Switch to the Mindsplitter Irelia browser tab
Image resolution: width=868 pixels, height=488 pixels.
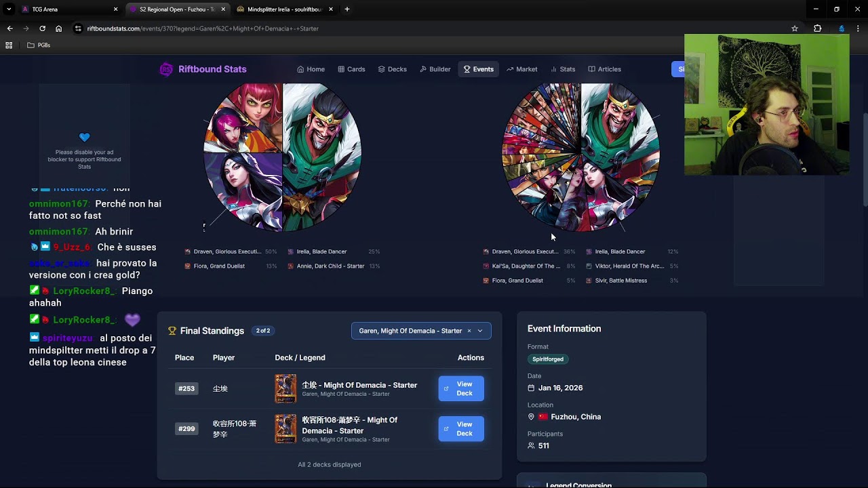(285, 9)
